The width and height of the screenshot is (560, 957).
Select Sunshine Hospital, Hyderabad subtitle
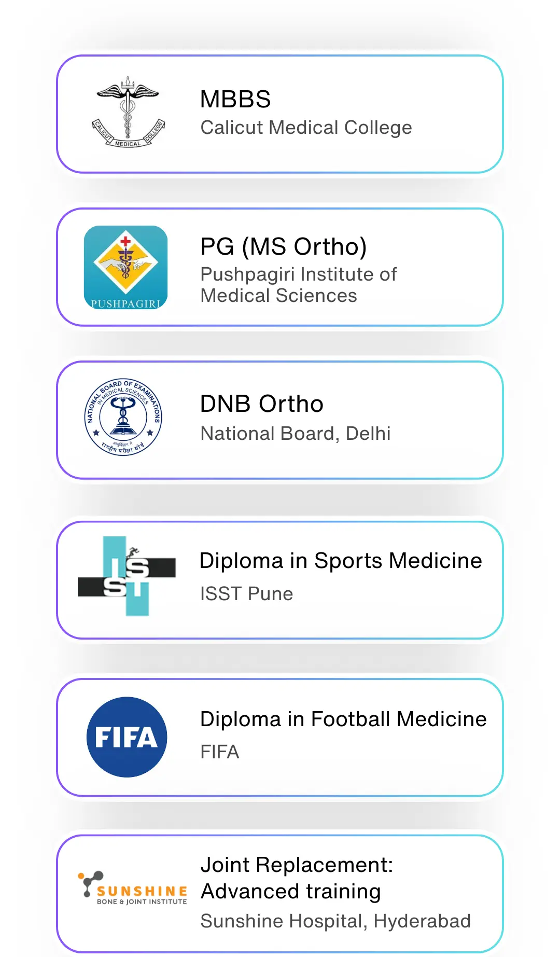(x=335, y=921)
